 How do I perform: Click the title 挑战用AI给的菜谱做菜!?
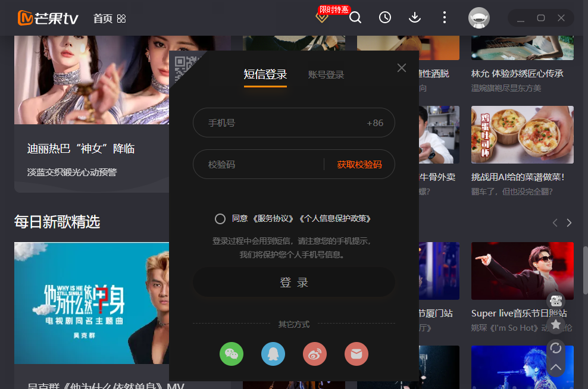pos(518,177)
